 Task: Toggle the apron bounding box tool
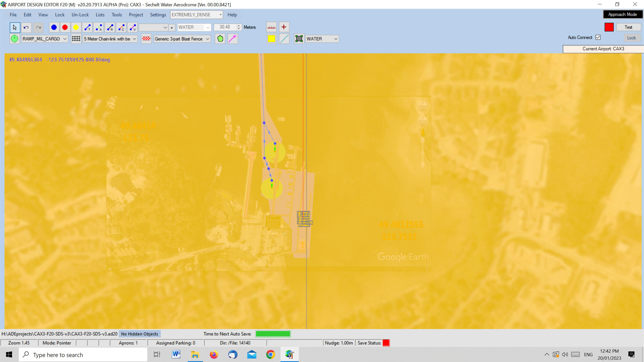coord(299,39)
